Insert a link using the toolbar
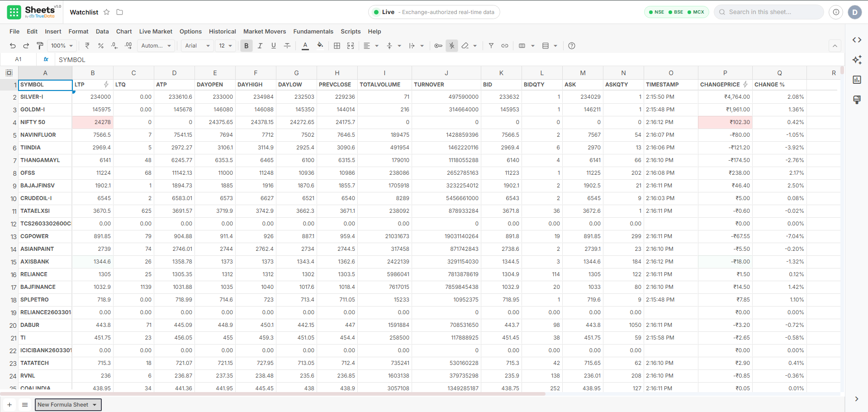 click(505, 46)
